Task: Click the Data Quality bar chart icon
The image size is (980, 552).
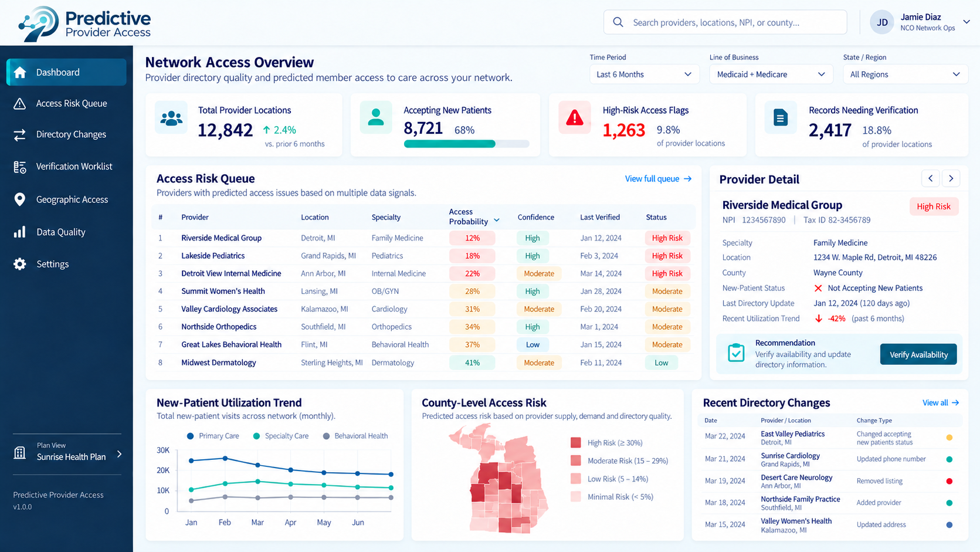Action: click(x=20, y=232)
